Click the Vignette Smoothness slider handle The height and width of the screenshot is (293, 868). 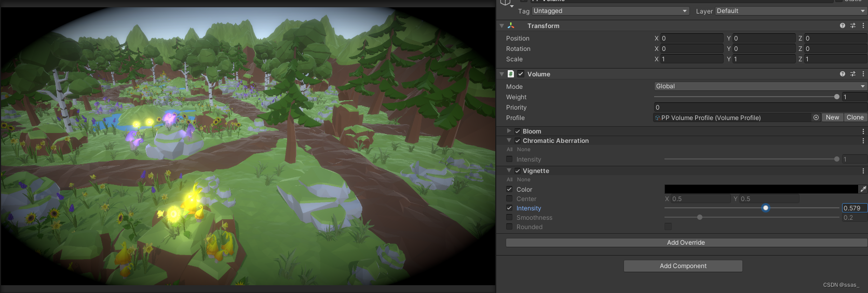(700, 217)
